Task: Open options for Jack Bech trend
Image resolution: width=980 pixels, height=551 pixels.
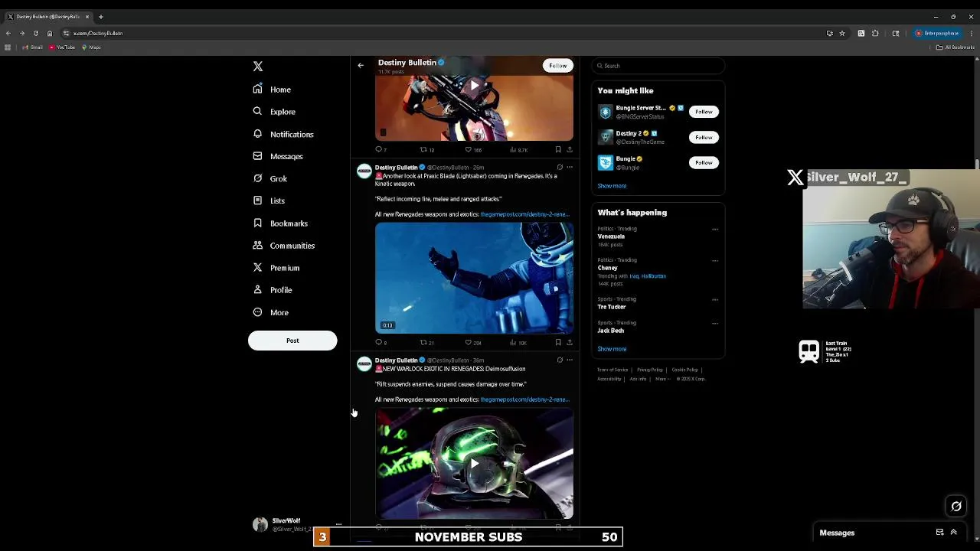Action: (x=715, y=323)
